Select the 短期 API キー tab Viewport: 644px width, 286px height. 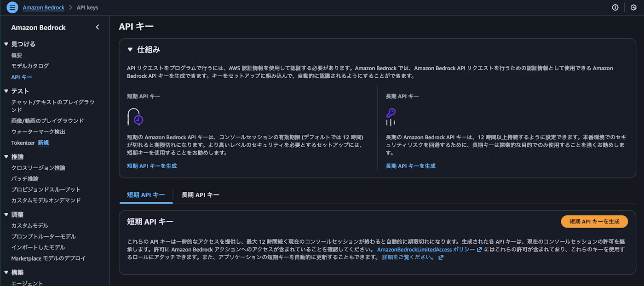pyautogui.click(x=146, y=195)
